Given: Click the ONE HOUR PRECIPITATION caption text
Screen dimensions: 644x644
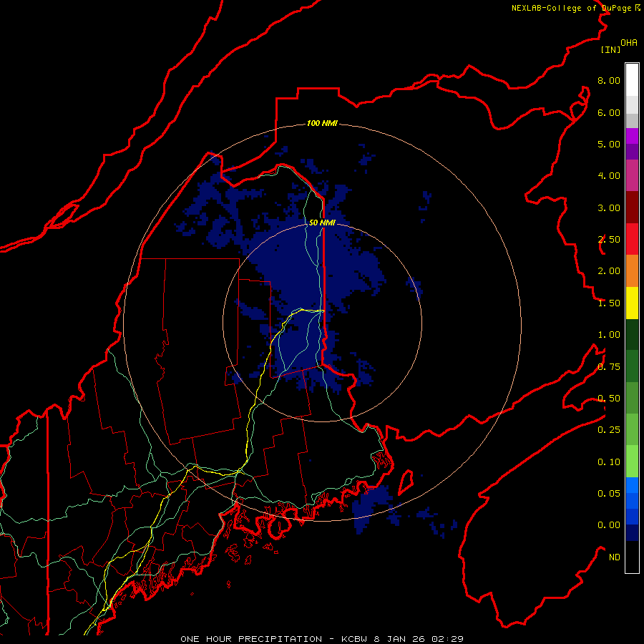Looking at the screenshot, I should click(251, 639).
